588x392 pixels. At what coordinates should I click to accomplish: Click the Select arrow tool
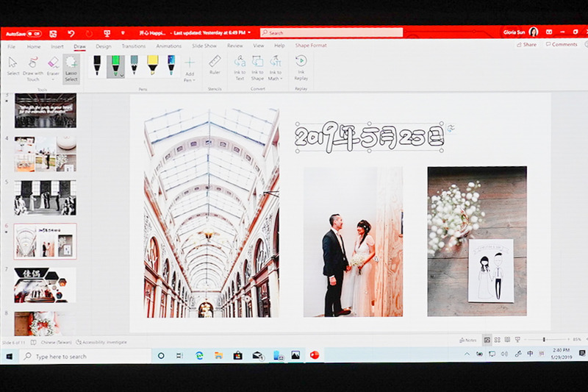pos(12,66)
